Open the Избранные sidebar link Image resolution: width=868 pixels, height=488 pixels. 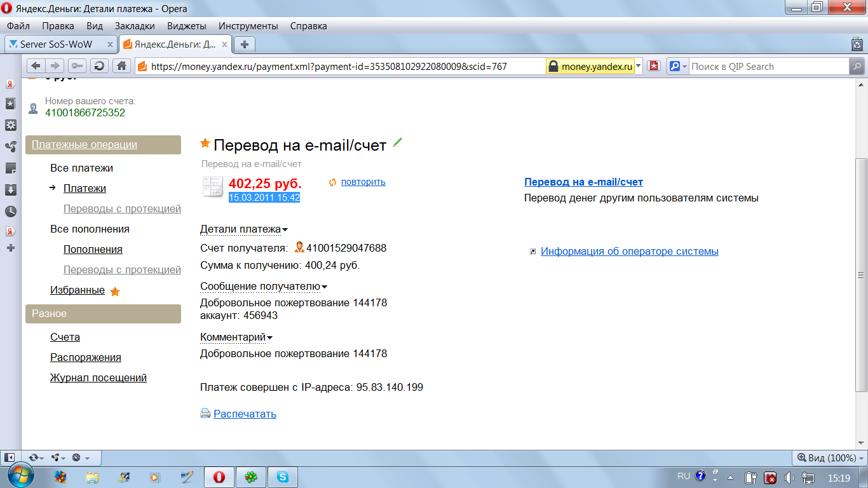78,290
